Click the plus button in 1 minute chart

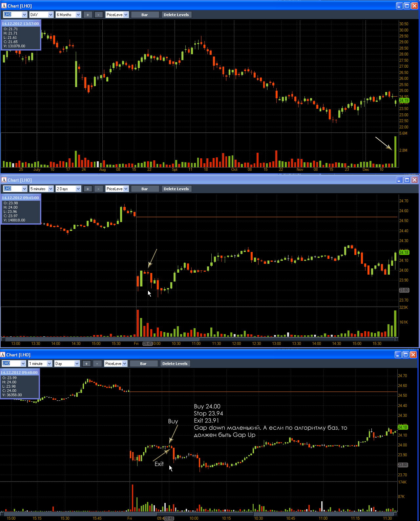click(x=86, y=364)
